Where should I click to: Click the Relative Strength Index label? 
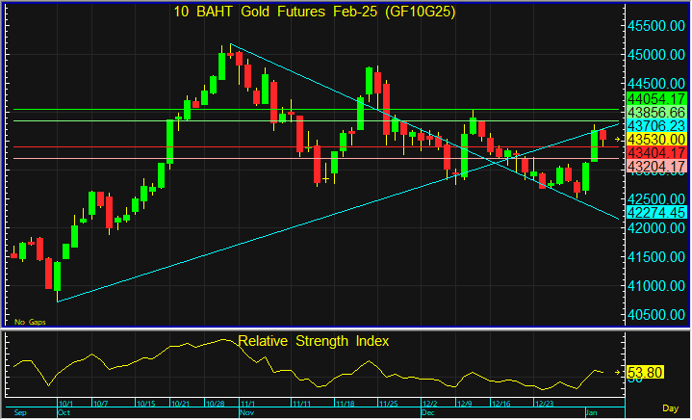pos(313,341)
